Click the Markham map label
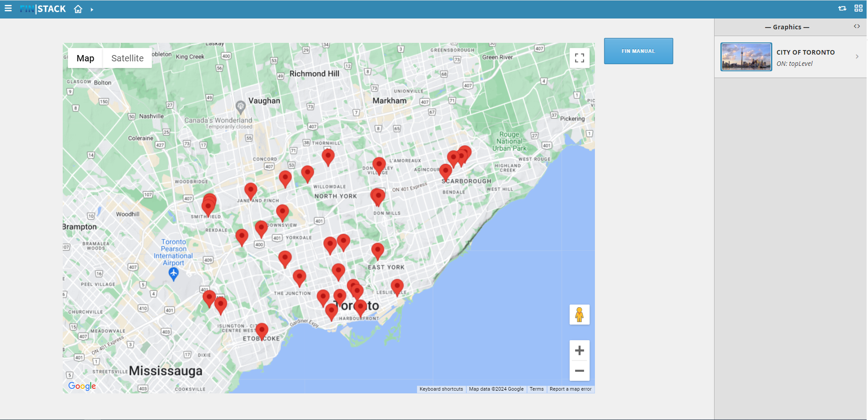 390,101
